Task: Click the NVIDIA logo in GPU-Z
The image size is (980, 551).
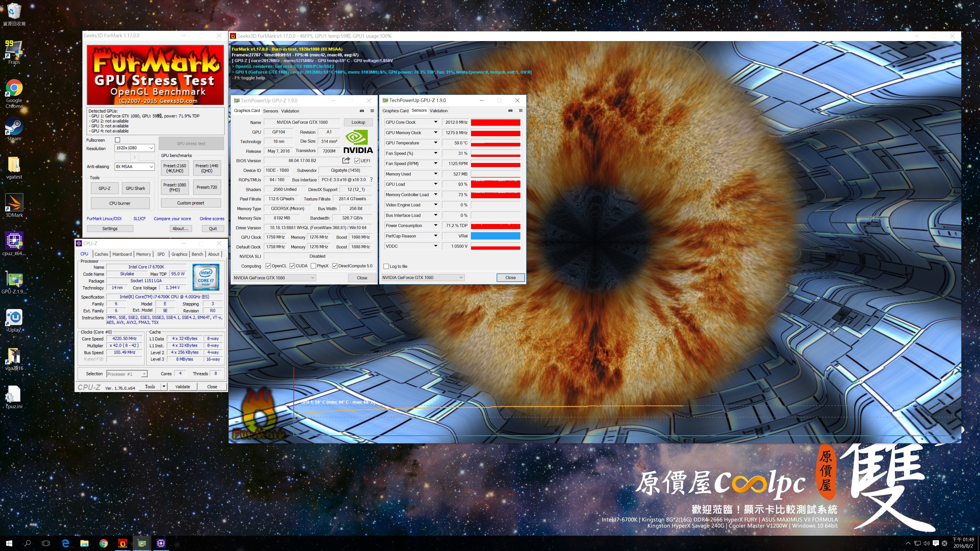Action: [358, 142]
